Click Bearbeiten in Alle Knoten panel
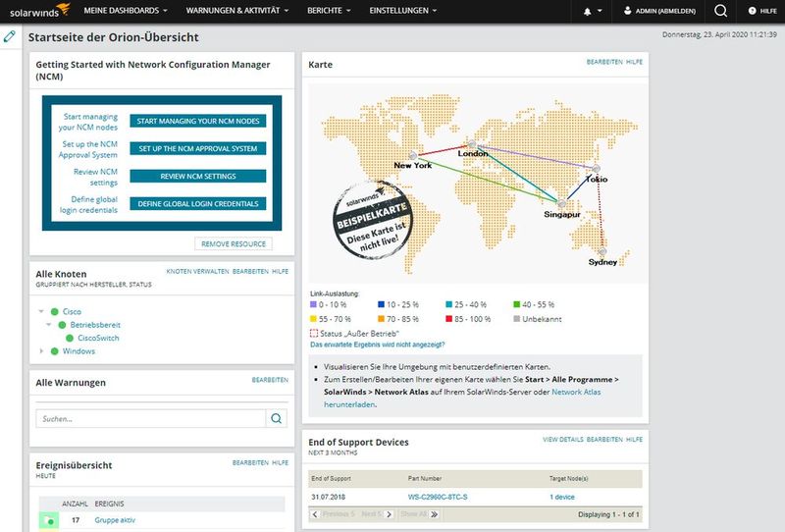The width and height of the screenshot is (785, 532). pos(250,272)
